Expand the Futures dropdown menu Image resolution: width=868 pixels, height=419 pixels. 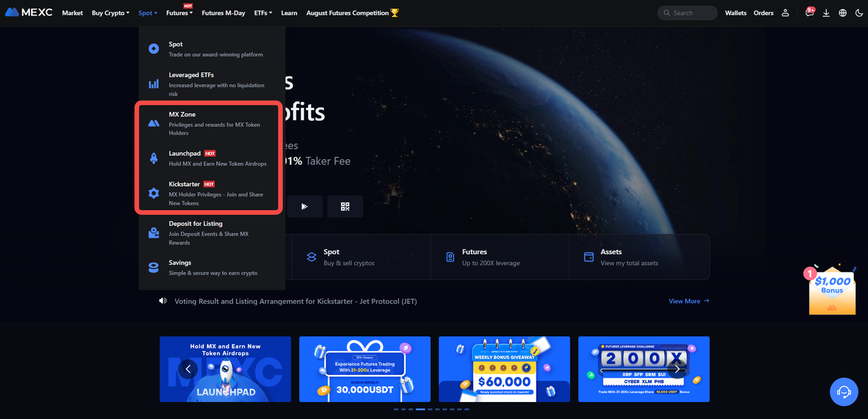[x=179, y=13]
